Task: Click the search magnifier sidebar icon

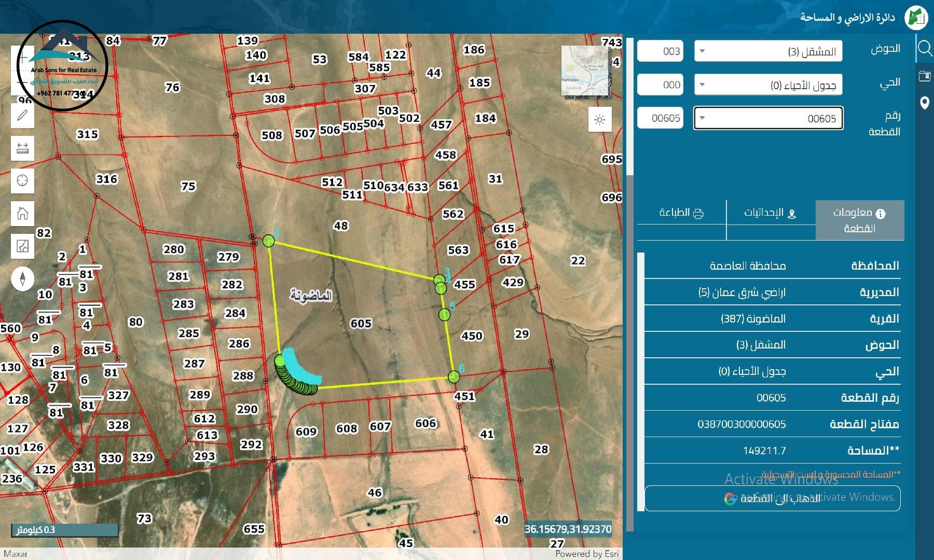Action: 925,49
